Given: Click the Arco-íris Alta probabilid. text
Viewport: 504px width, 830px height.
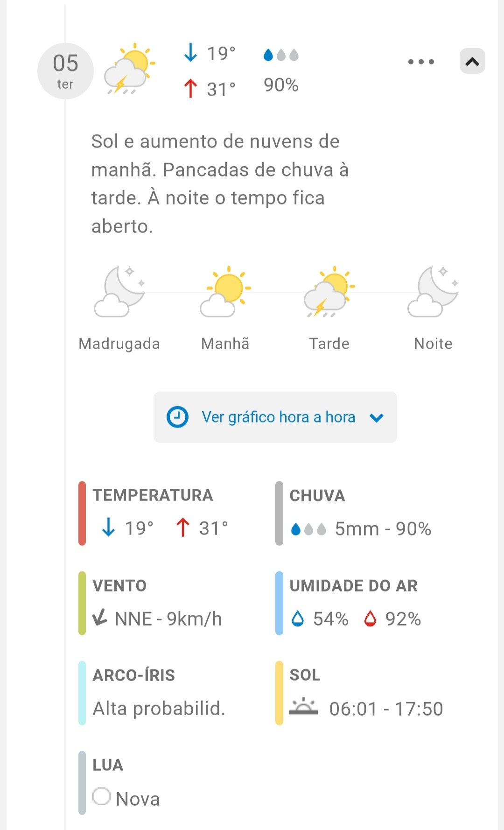Looking at the screenshot, I should click(x=159, y=709).
